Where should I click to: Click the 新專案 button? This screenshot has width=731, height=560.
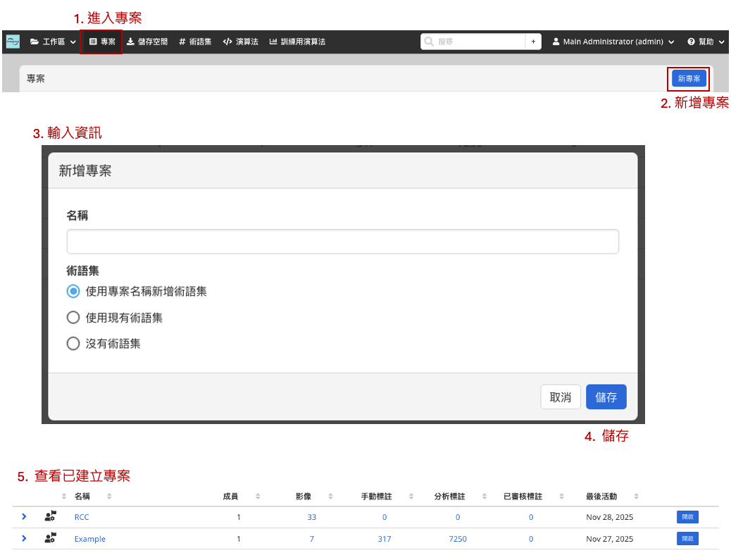tap(689, 78)
